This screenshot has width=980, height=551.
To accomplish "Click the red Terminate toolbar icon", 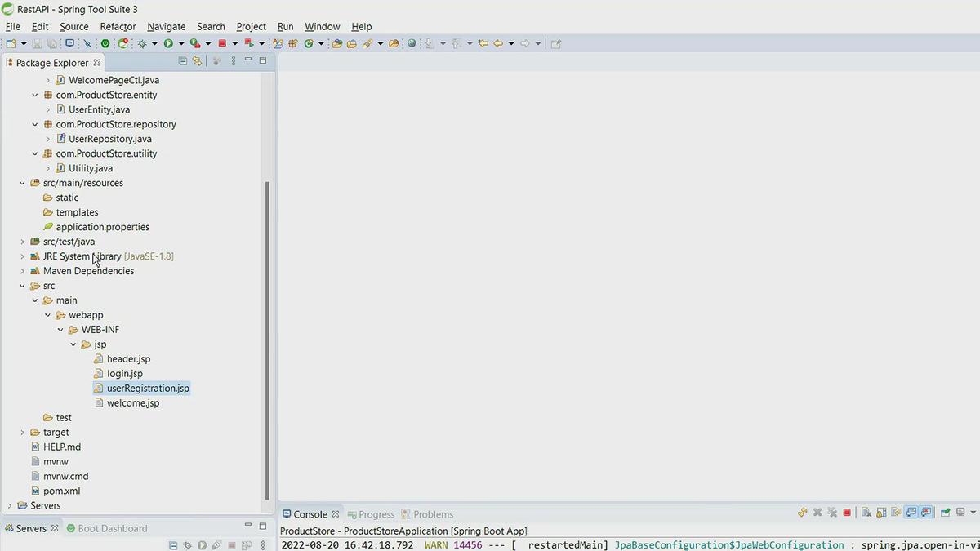I will [221, 43].
